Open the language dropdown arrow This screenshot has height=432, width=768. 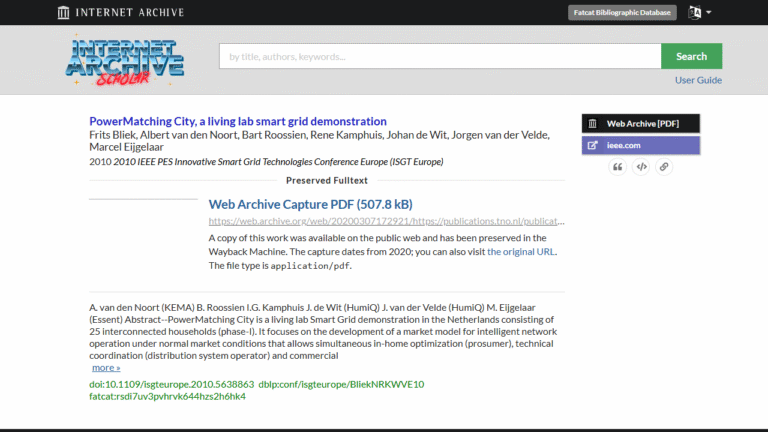709,13
